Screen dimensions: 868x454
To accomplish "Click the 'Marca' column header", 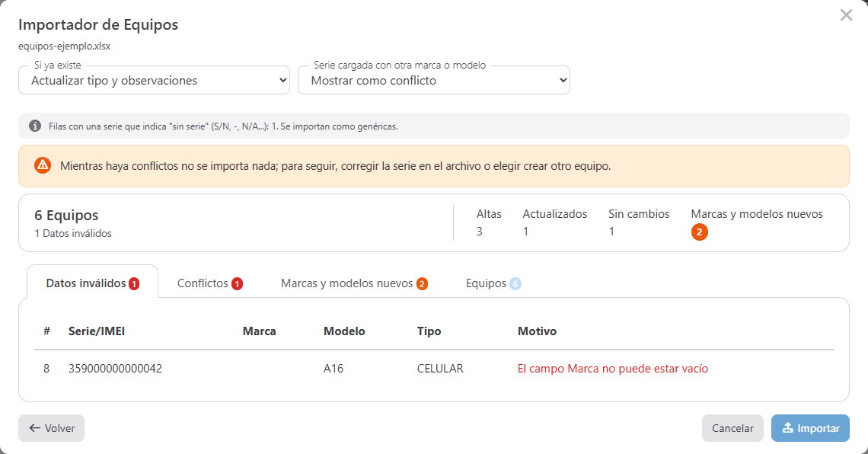I will [x=259, y=331].
